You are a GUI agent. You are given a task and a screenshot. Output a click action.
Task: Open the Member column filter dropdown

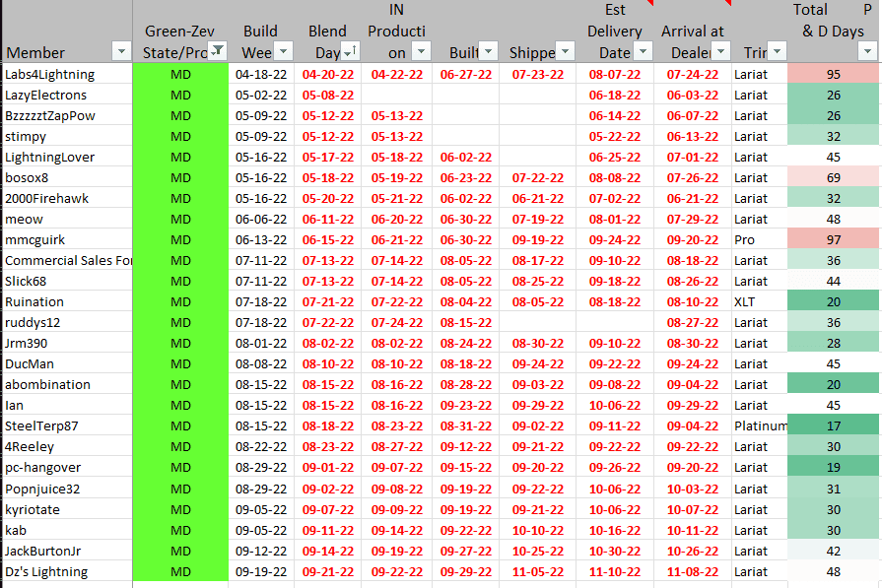(121, 51)
